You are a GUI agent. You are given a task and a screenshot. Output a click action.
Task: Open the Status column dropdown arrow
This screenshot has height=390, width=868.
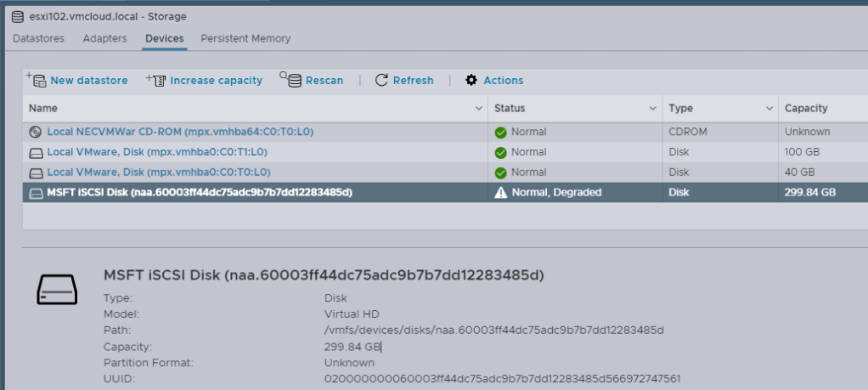(x=653, y=109)
